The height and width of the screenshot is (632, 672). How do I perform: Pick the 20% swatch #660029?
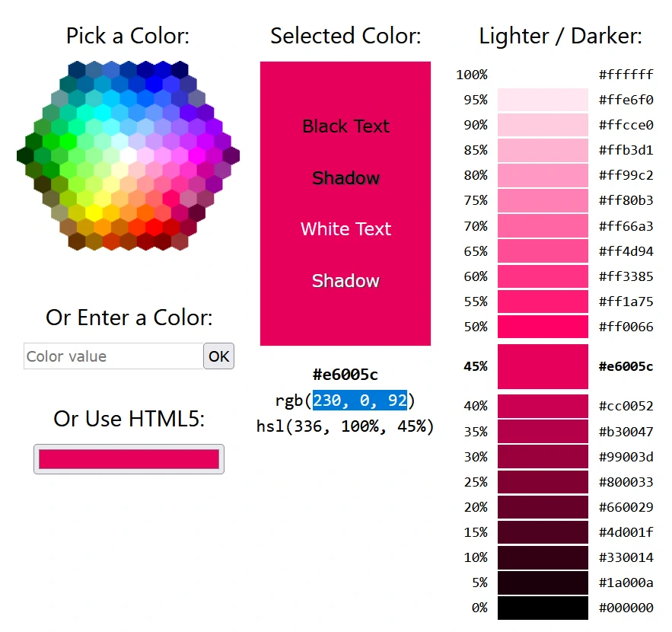tap(543, 507)
